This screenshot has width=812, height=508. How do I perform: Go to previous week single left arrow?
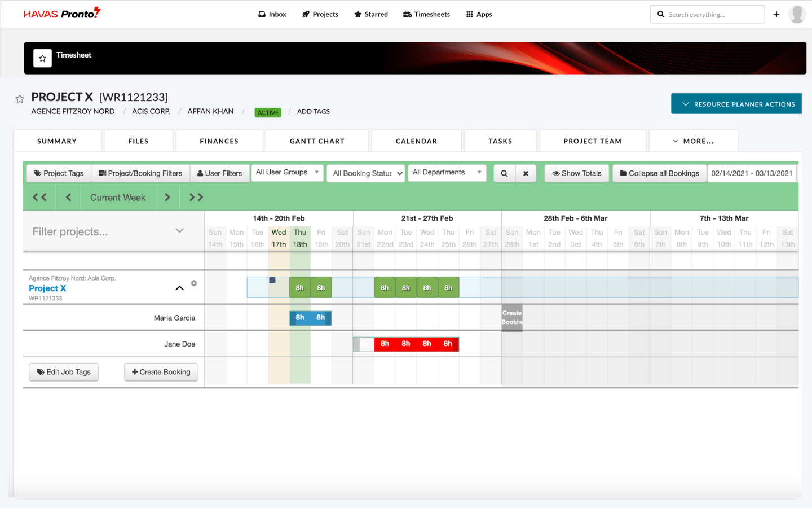[x=69, y=198]
